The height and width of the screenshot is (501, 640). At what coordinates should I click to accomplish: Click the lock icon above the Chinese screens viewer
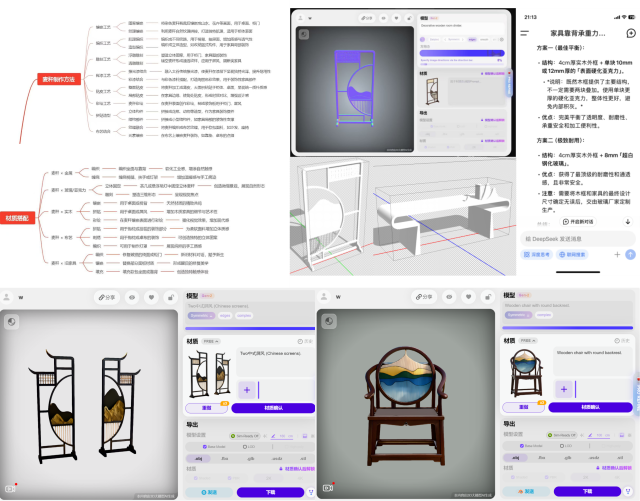[x=172, y=297]
